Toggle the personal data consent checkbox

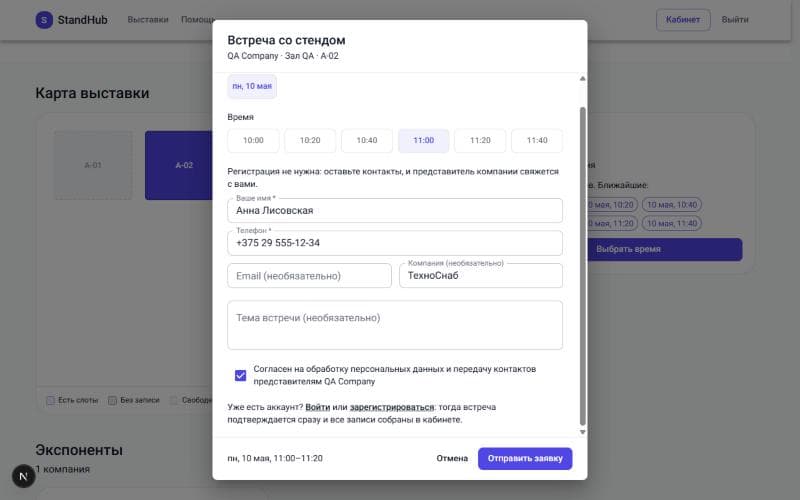click(x=240, y=376)
